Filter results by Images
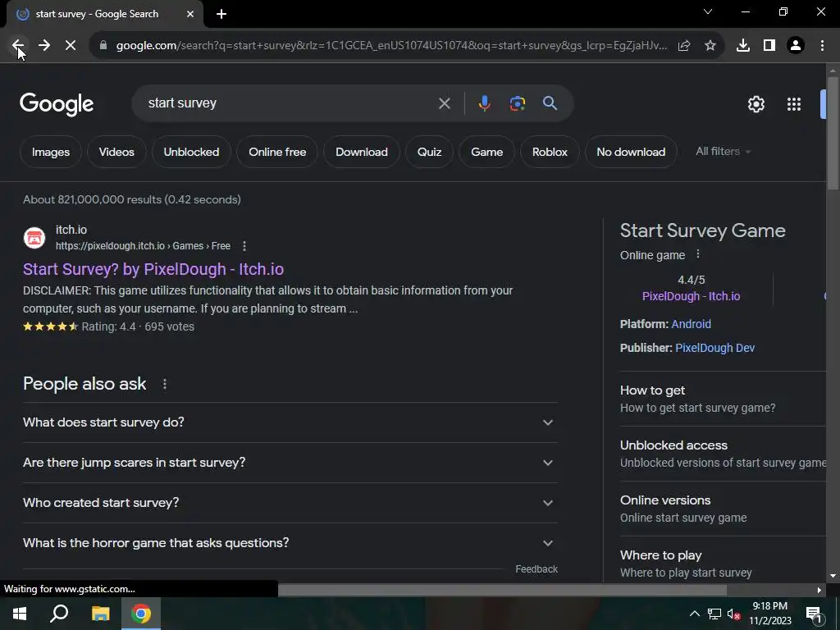Viewport: 840px width, 630px height. [x=50, y=152]
